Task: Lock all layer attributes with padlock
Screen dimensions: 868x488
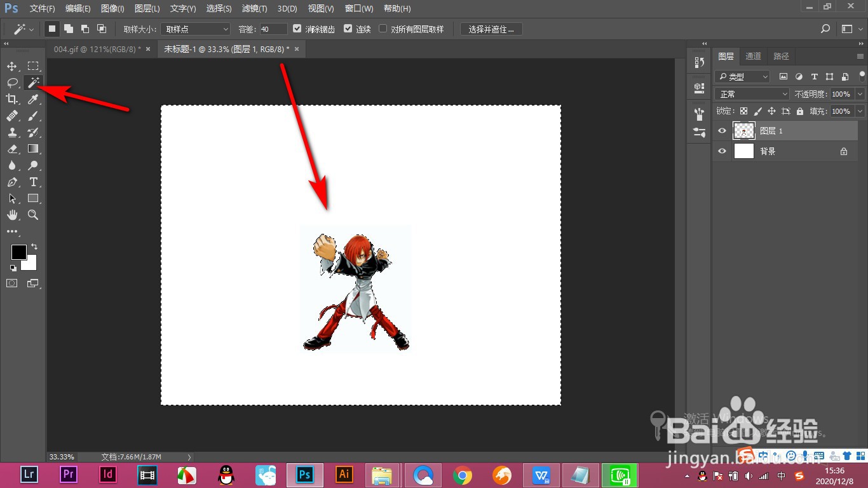Action: pyautogui.click(x=799, y=111)
